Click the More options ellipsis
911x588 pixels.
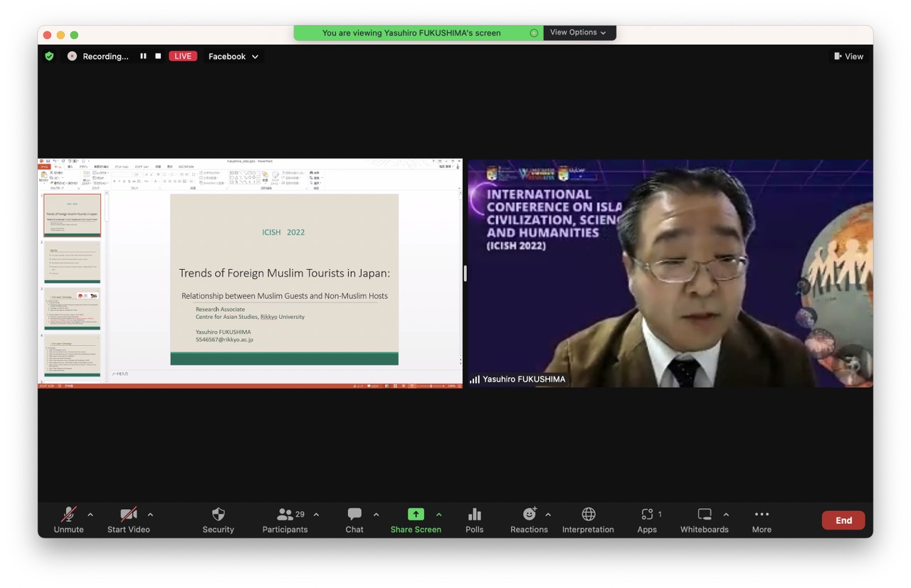point(762,520)
